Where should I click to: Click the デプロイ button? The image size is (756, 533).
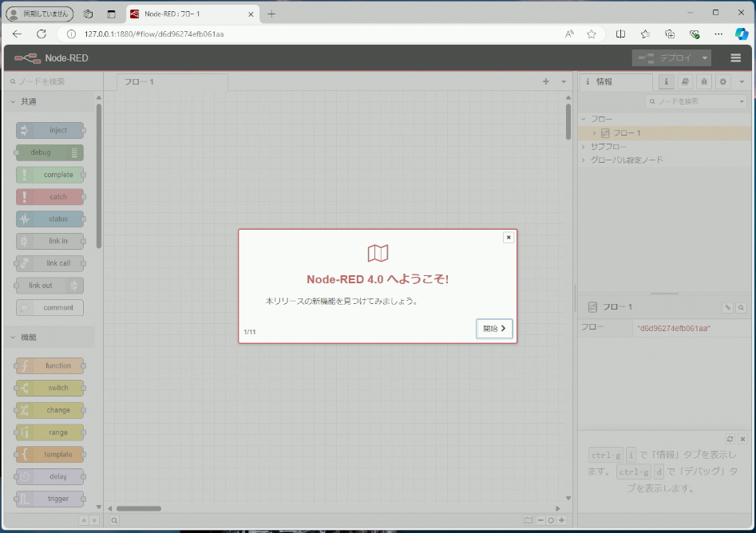click(x=665, y=57)
